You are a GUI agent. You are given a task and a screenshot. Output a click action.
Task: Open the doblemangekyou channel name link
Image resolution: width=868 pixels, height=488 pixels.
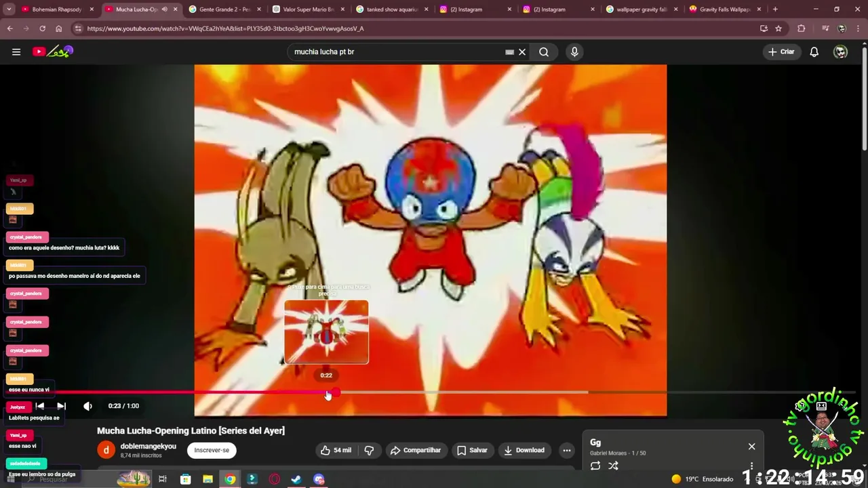(148, 446)
